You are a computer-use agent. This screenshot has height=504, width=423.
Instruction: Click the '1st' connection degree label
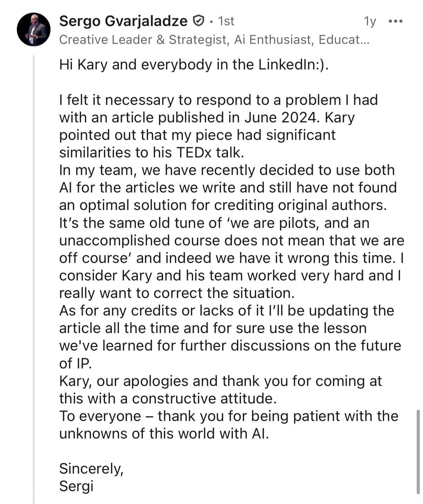(x=226, y=21)
